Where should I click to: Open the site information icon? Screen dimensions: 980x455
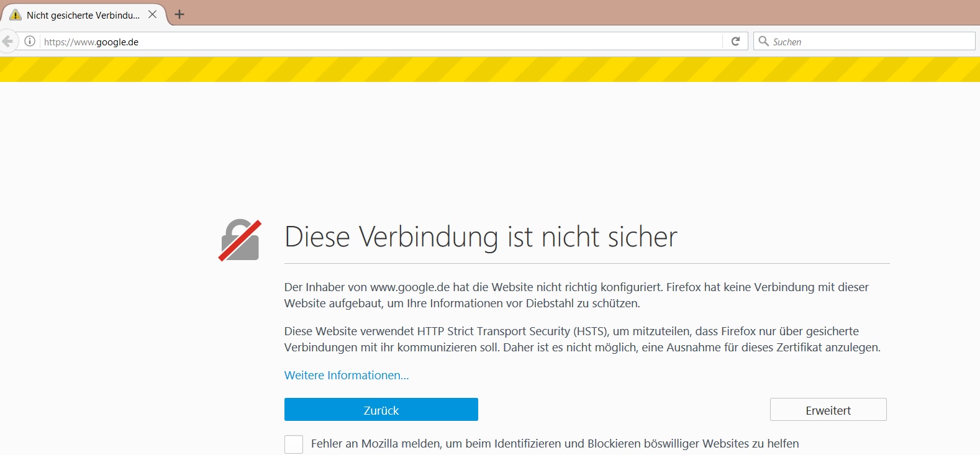coord(30,42)
